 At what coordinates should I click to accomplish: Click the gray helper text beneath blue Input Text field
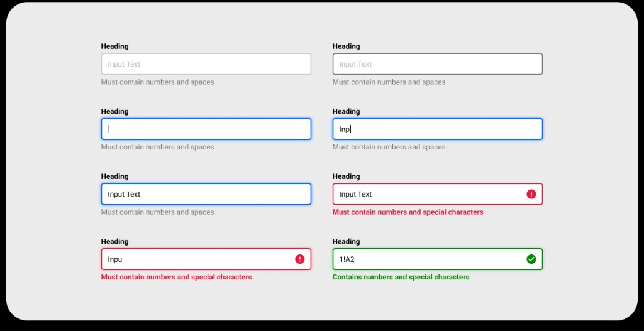click(158, 212)
